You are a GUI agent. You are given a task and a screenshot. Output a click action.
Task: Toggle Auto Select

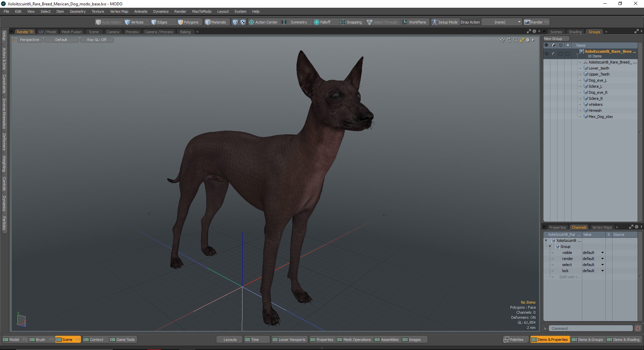pyautogui.click(x=108, y=22)
